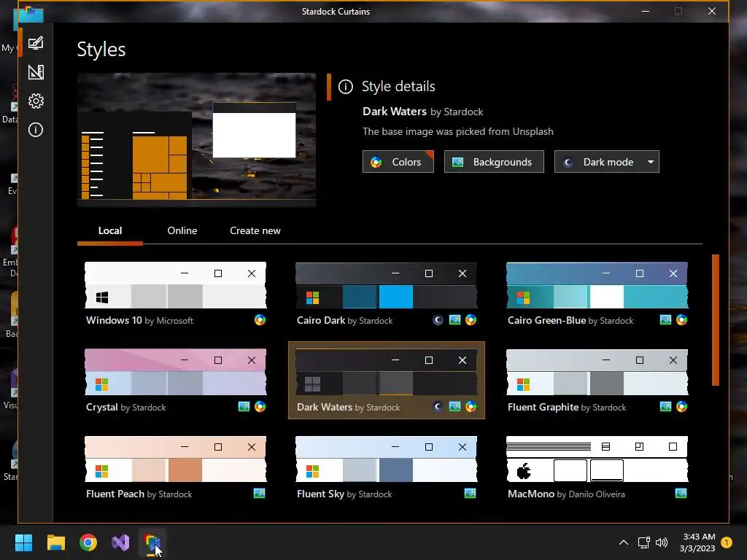Select the Cairo Green-Blue style thumbnail
Image resolution: width=747 pixels, height=560 pixels.
(x=597, y=285)
